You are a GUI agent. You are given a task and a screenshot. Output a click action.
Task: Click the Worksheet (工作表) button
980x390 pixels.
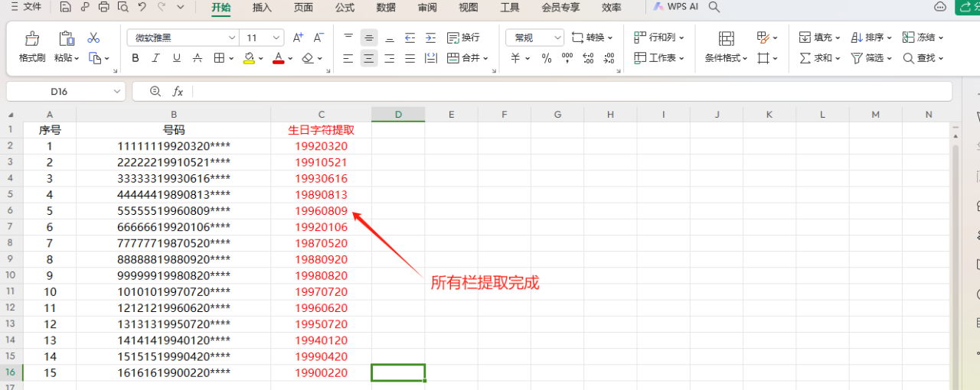point(659,58)
